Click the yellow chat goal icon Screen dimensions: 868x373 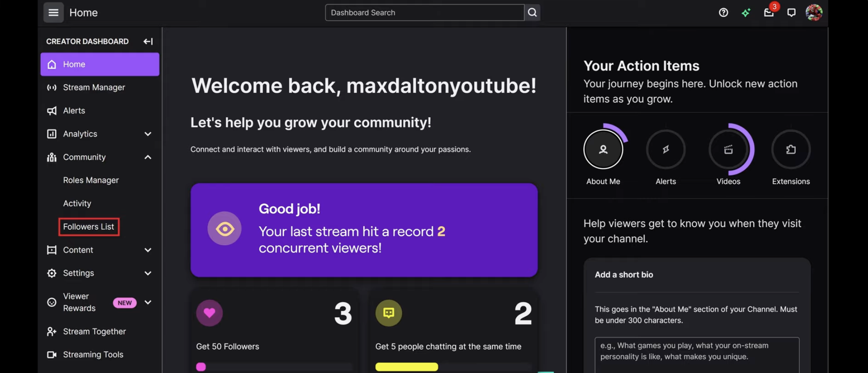click(389, 313)
